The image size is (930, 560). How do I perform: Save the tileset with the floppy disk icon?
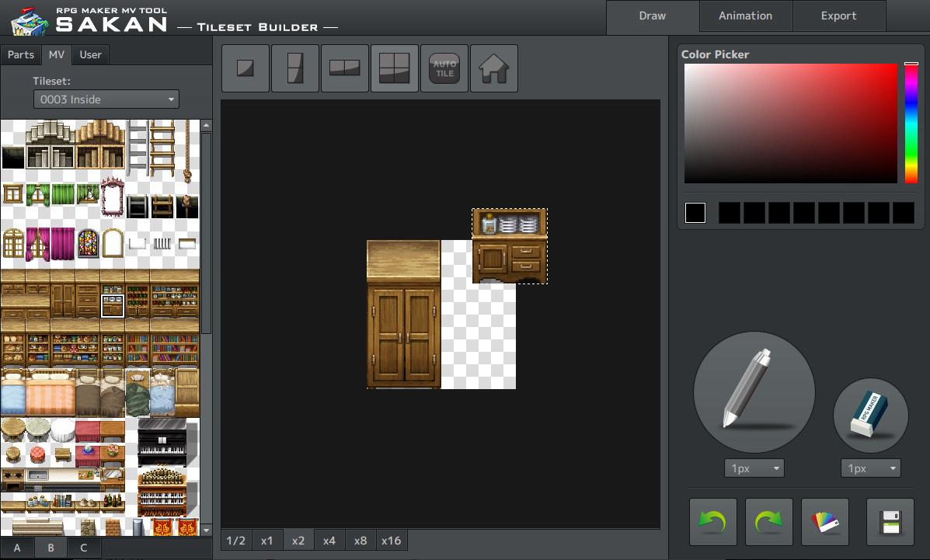pos(890,521)
